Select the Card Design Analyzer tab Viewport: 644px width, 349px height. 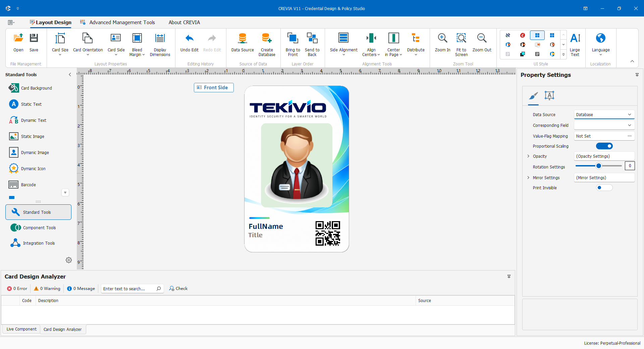click(63, 330)
